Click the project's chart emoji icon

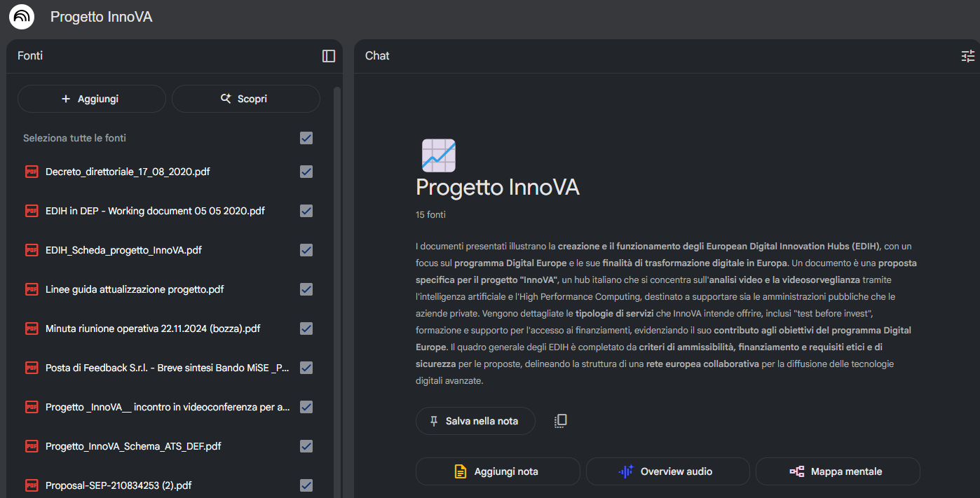440,155
